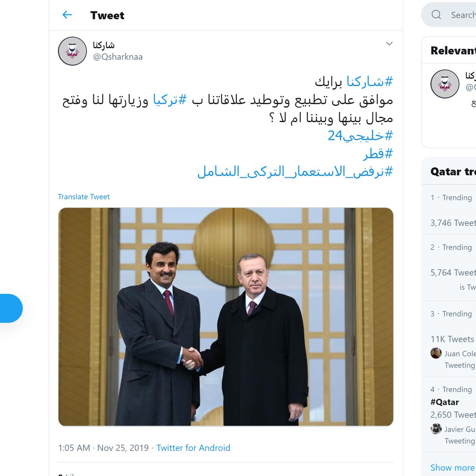Image resolution: width=476 pixels, height=476 pixels.
Task: Click Juan Cole's small avatar
Action: click(x=436, y=353)
